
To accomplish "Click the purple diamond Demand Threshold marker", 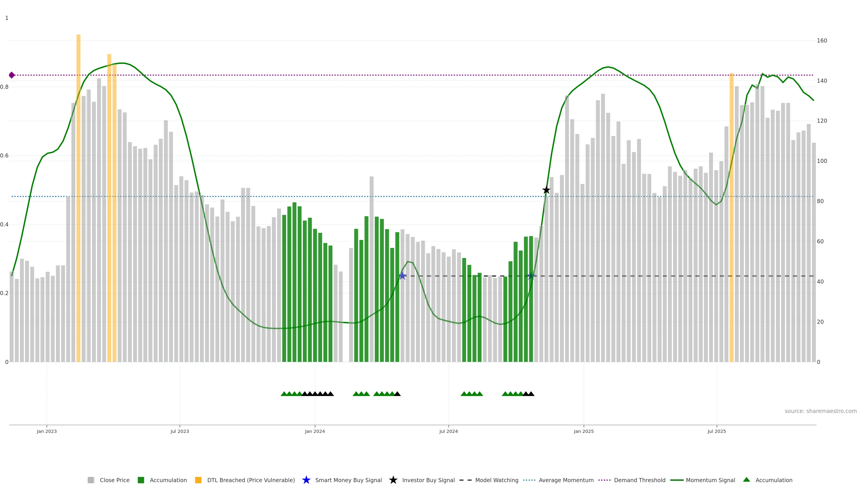I will [12, 75].
